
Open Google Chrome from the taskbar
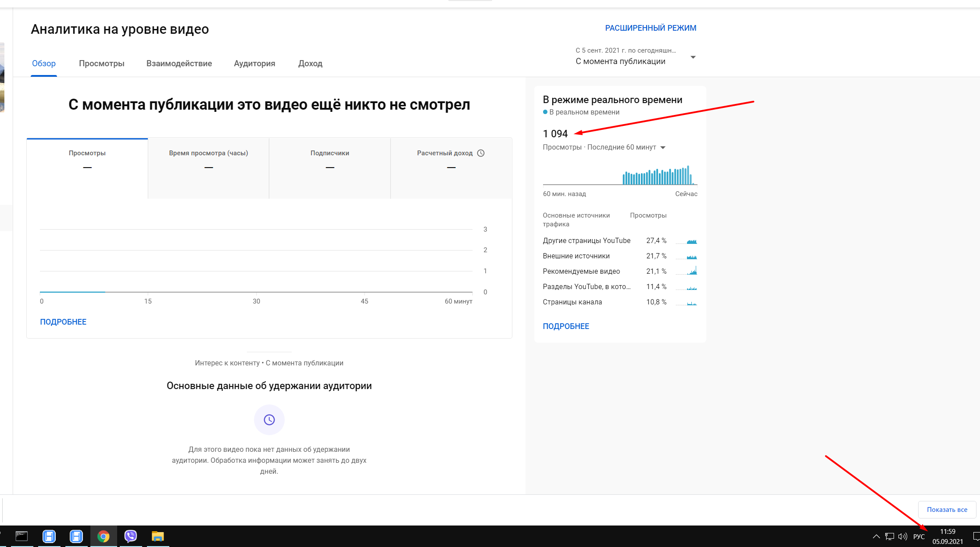coord(104,536)
